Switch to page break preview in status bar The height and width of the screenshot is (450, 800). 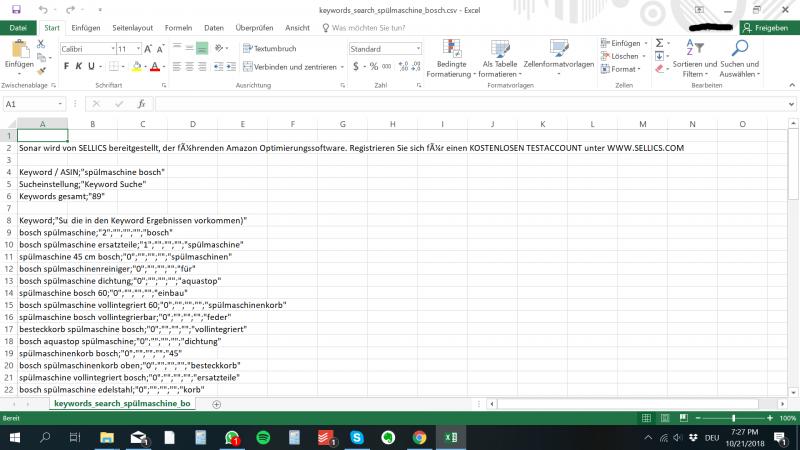(684, 418)
